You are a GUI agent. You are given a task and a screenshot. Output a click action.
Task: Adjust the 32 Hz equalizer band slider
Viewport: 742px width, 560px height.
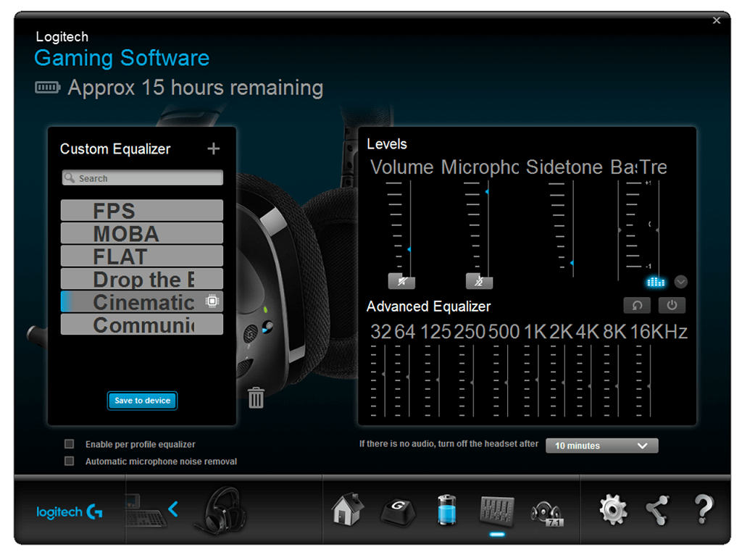[x=384, y=374]
